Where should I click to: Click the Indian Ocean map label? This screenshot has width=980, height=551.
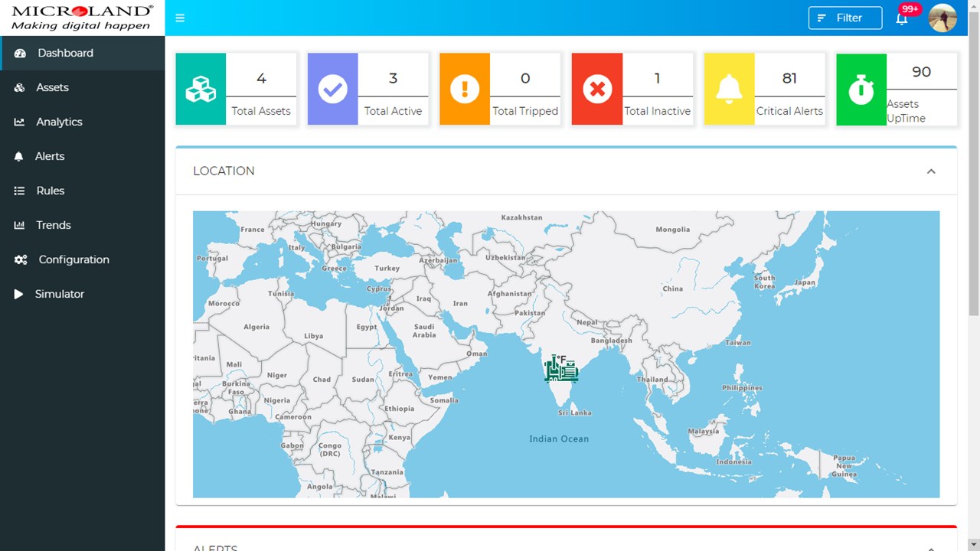pos(559,439)
